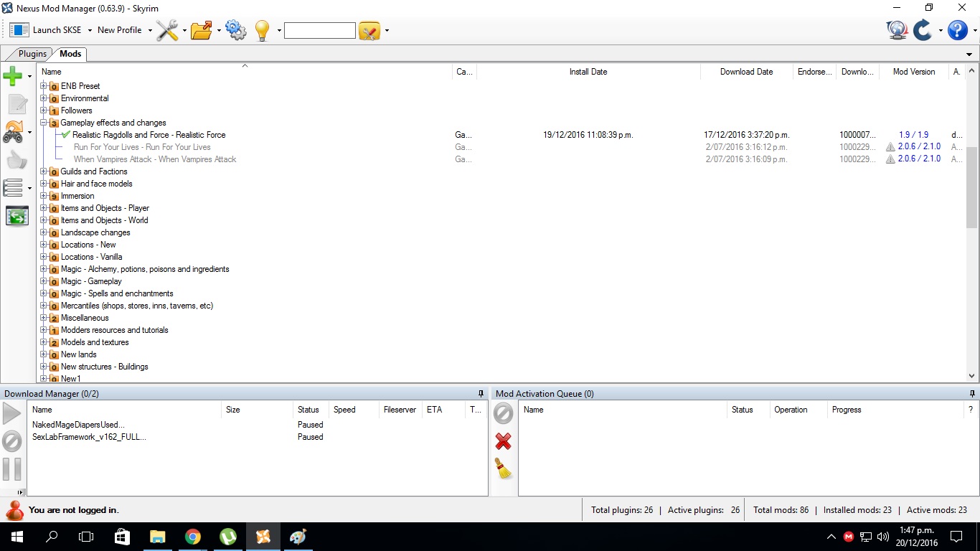The width and height of the screenshot is (980, 551).
Task: Click the red X remove queue icon
Action: coord(504,441)
